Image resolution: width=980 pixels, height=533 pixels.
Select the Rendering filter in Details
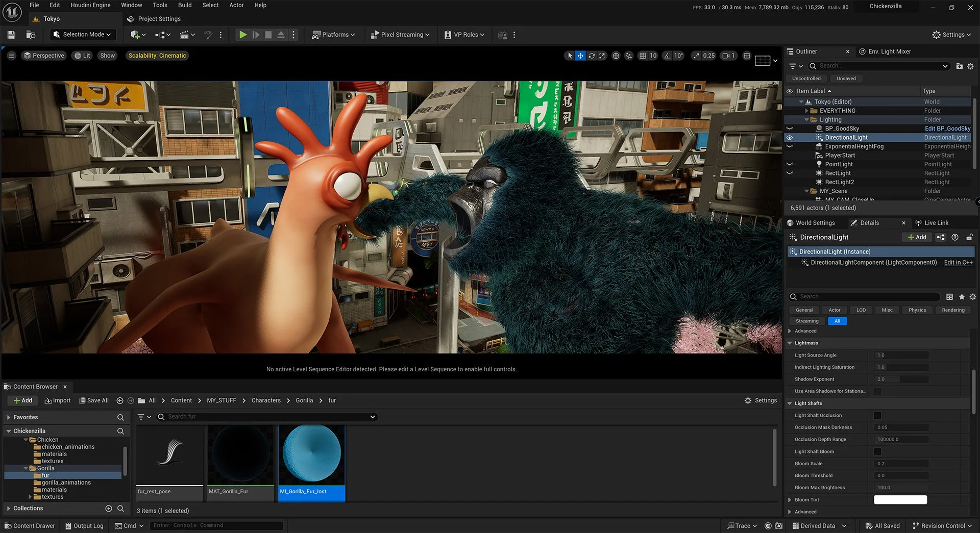953,310
